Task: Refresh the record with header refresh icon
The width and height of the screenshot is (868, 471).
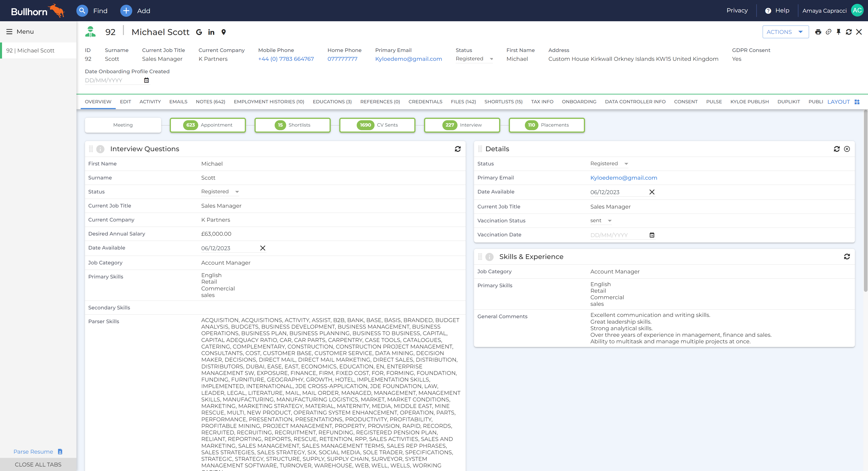Action: [x=849, y=32]
